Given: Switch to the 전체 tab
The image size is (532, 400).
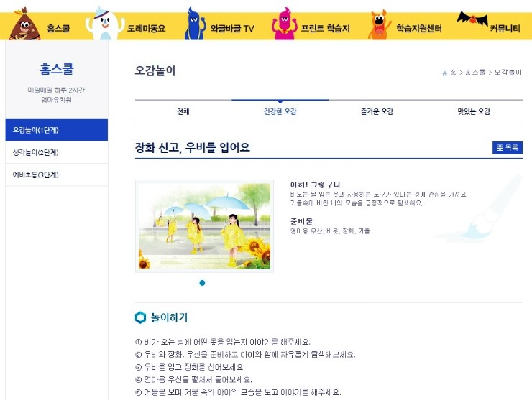Looking at the screenshot, I should click(183, 111).
